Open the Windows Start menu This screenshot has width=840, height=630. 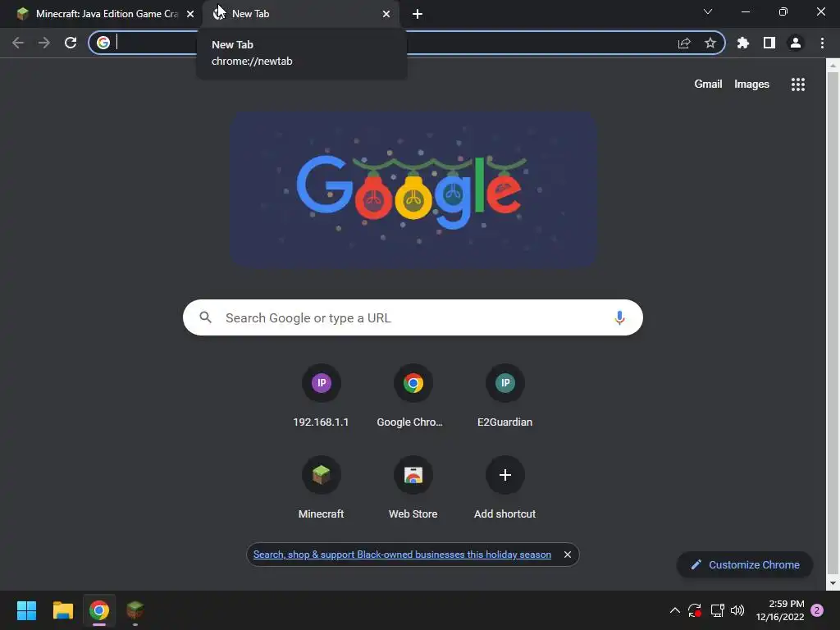click(26, 610)
